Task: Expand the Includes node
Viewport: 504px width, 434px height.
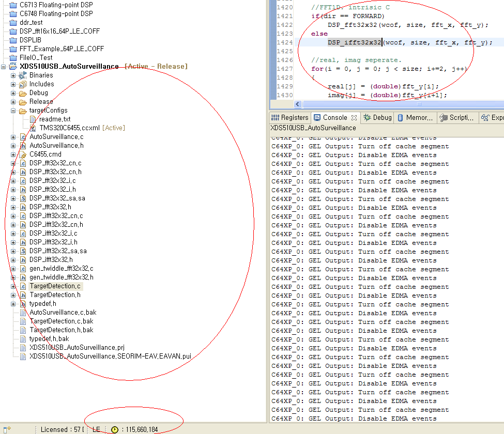Action: coord(13,84)
